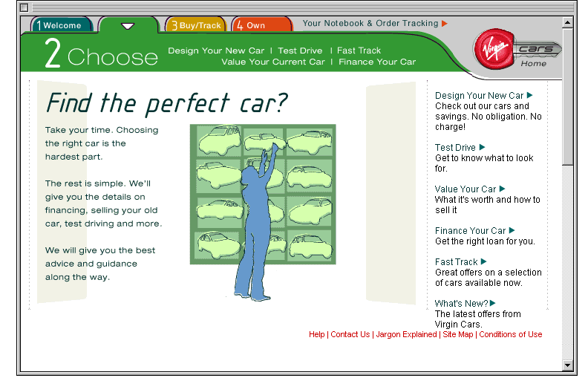The height and width of the screenshot is (378, 588).
Task: Open Your Notebook & Order Tracking
Action: click(x=370, y=24)
